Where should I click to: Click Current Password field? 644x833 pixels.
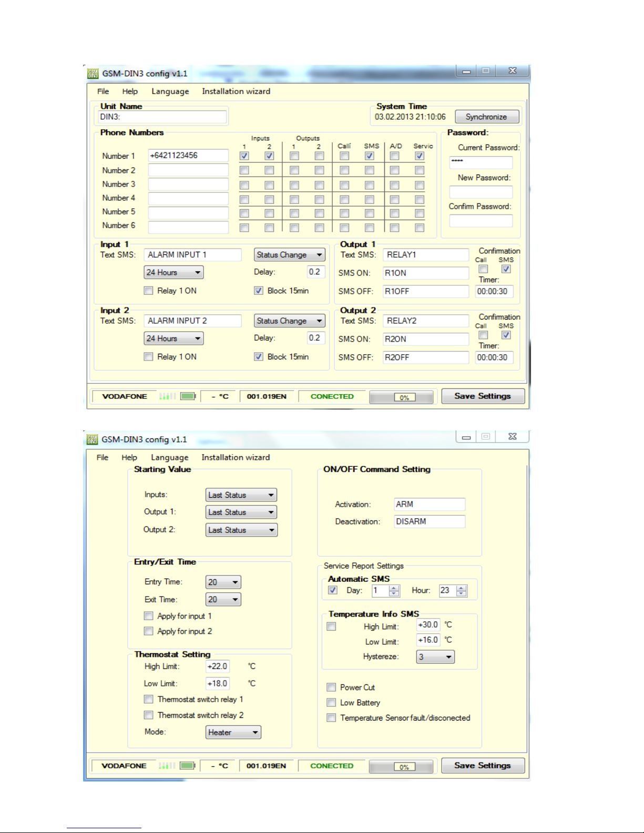(481, 162)
